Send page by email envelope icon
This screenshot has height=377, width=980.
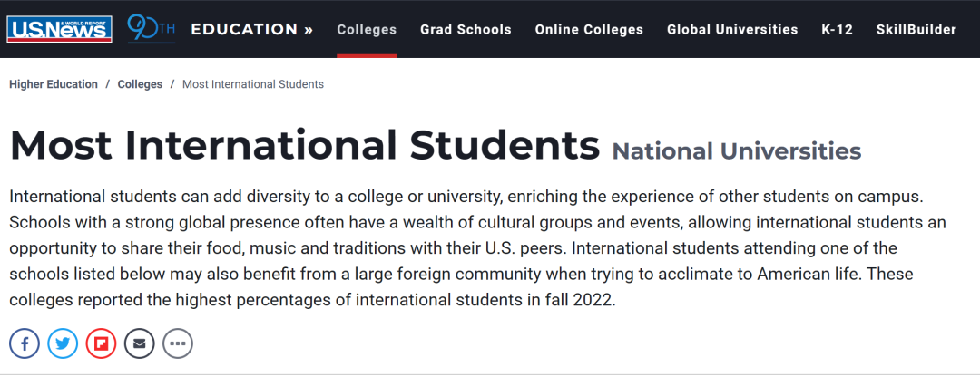point(140,343)
